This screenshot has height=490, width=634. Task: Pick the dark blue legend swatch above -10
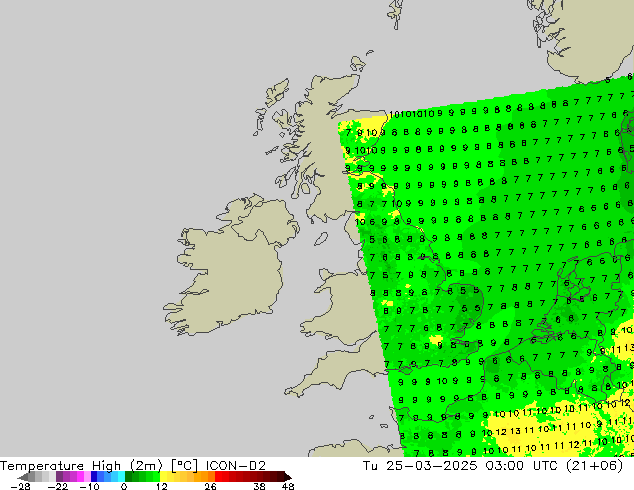point(94,477)
